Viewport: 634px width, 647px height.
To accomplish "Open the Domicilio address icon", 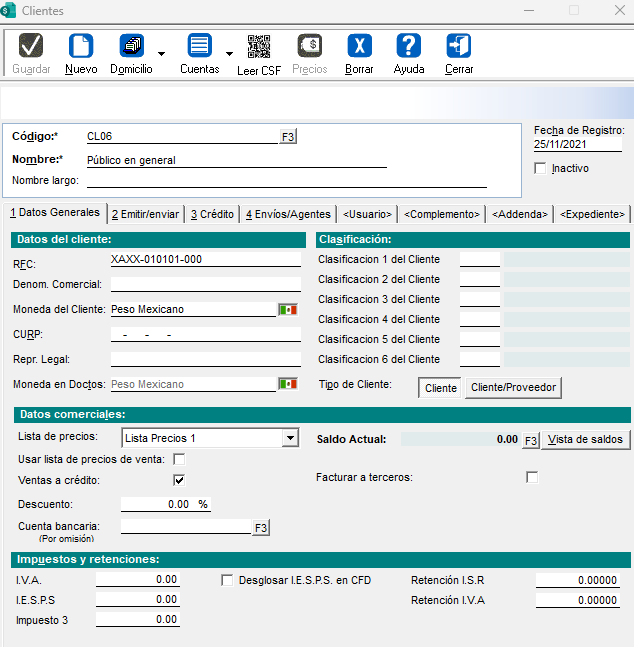I will point(132,45).
